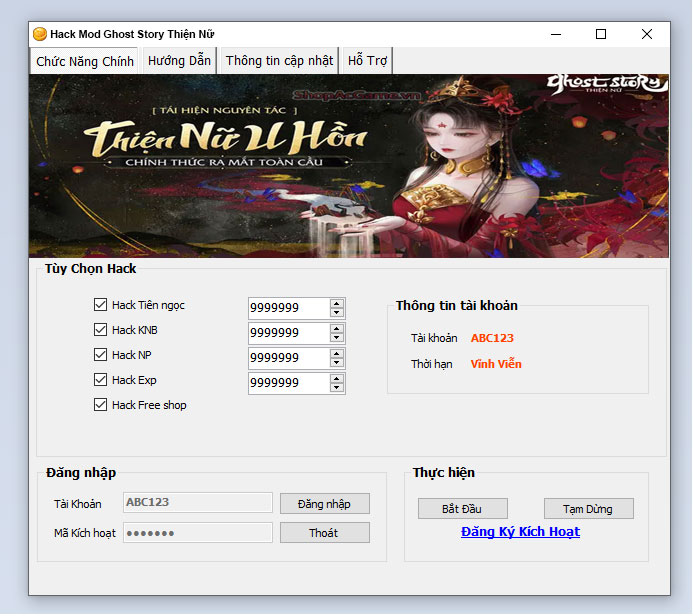Raise the Hack Exp value with up arrow
The height and width of the screenshot is (616, 693).
[x=337, y=379]
